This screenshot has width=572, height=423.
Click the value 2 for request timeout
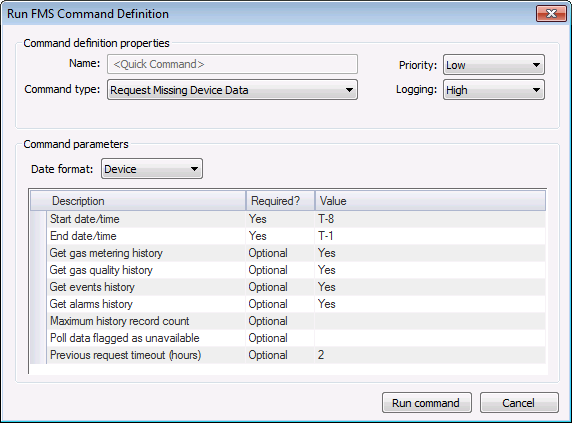[430, 355]
